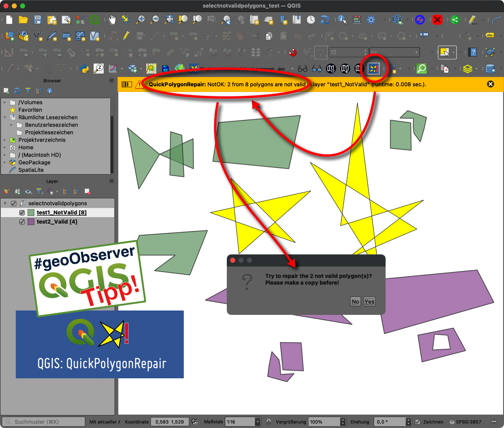Image resolution: width=504 pixels, height=428 pixels.
Task: Select SpatiaLite in the Browser tree
Action: pos(31,170)
